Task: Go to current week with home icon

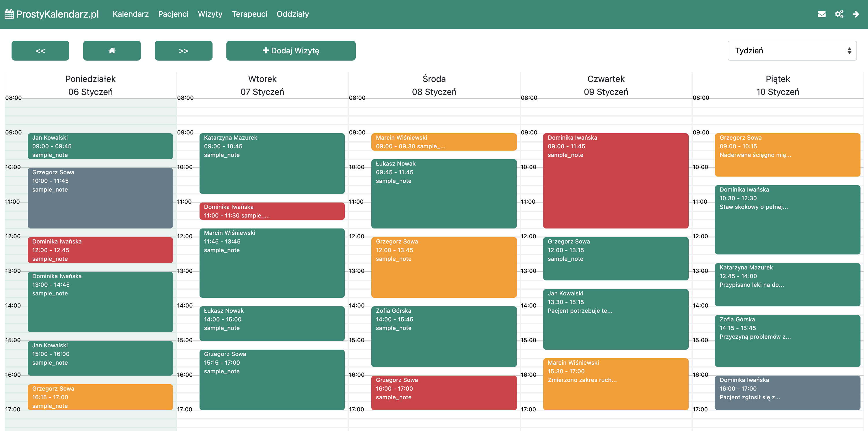Action: click(x=112, y=50)
